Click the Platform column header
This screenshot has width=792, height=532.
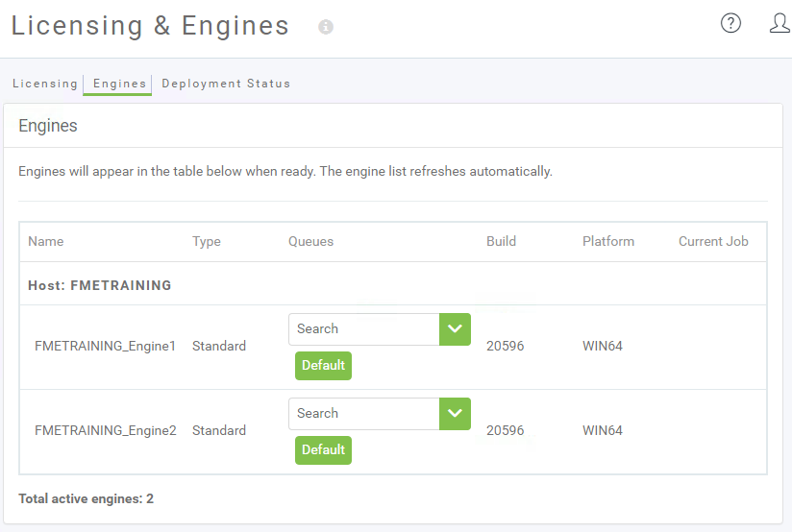608,241
